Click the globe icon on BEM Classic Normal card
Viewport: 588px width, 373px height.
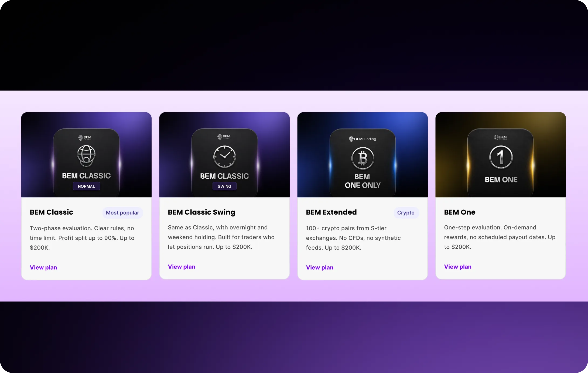click(86, 156)
